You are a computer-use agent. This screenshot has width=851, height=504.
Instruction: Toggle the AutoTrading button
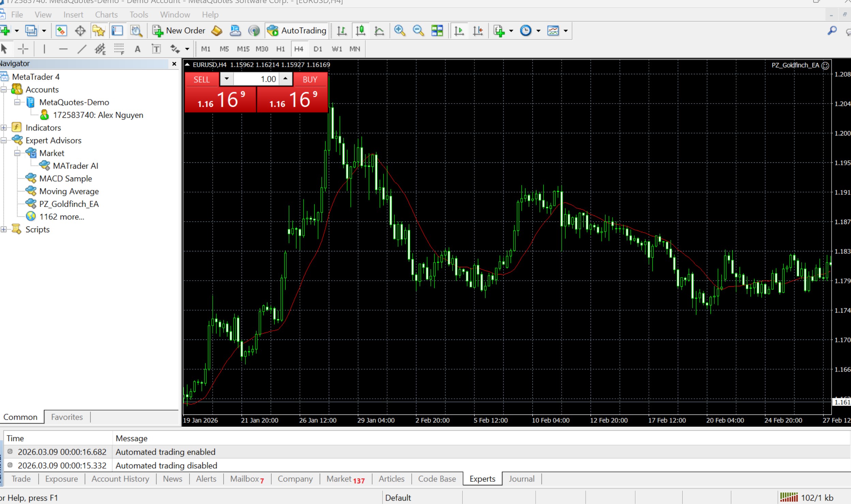point(297,31)
